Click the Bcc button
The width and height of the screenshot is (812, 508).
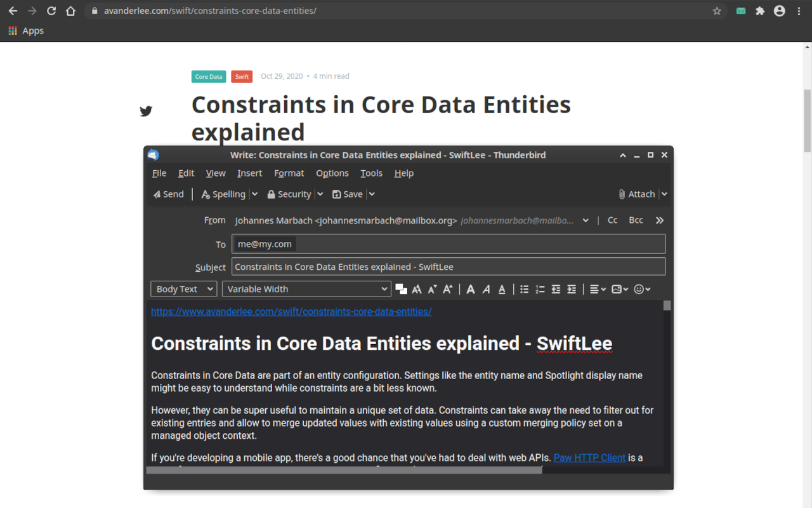(636, 220)
